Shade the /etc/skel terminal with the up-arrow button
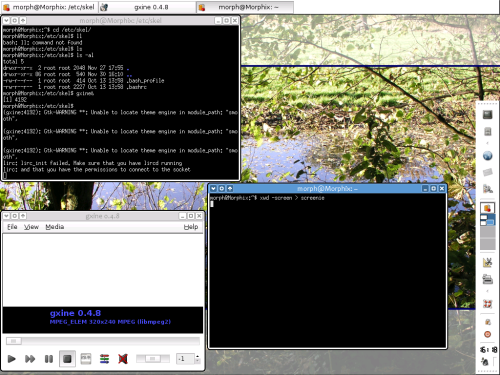Image resolution: width=500 pixels, height=375 pixels. pos(23,20)
